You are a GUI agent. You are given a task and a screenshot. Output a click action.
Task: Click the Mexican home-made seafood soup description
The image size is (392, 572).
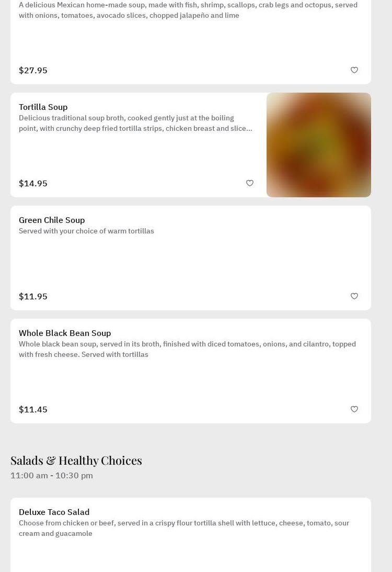coord(188,10)
